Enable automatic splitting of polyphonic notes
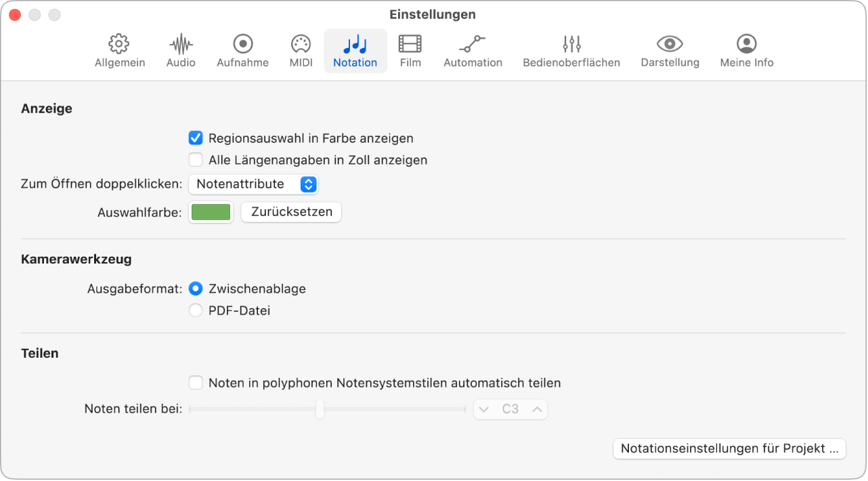Screen dimensions: 868x481 point(196,382)
